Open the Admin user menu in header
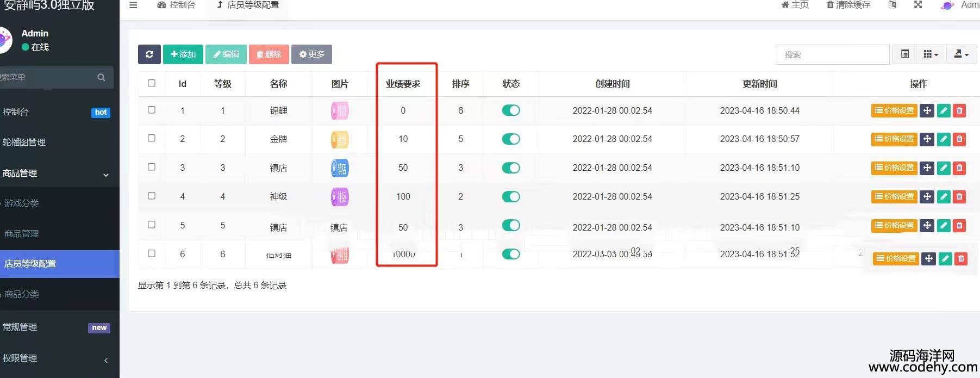This screenshot has height=378, width=980. 960,5
